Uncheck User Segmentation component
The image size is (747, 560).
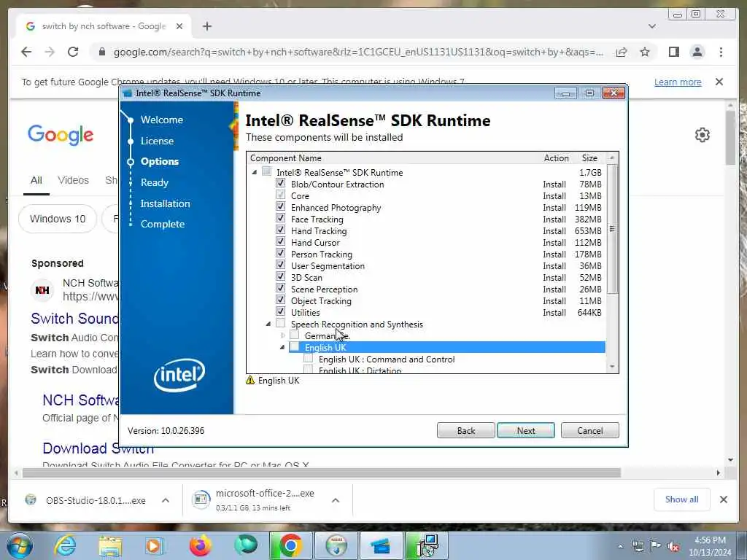pyautogui.click(x=281, y=265)
